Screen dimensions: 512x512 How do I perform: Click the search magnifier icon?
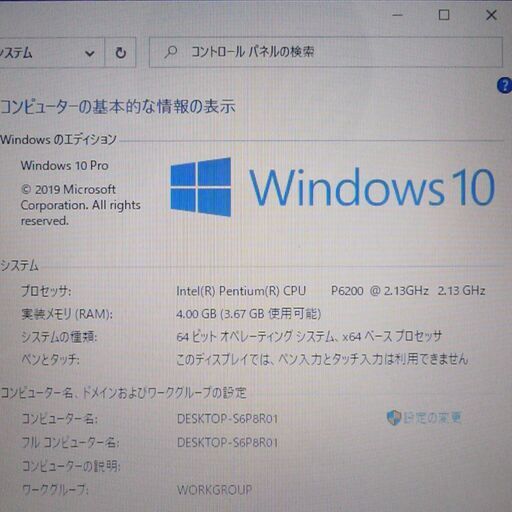coord(171,52)
